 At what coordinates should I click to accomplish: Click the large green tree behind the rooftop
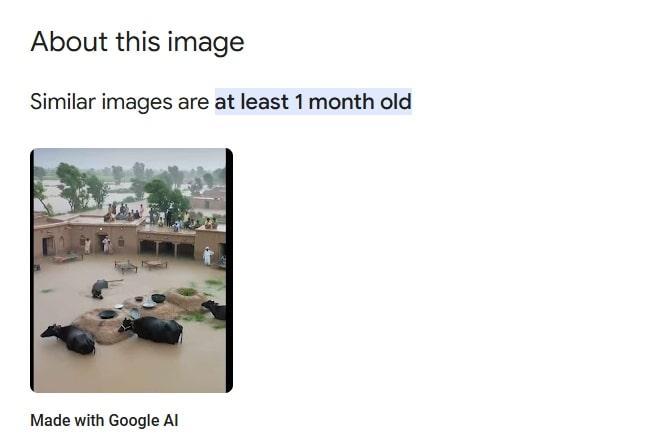click(x=167, y=197)
